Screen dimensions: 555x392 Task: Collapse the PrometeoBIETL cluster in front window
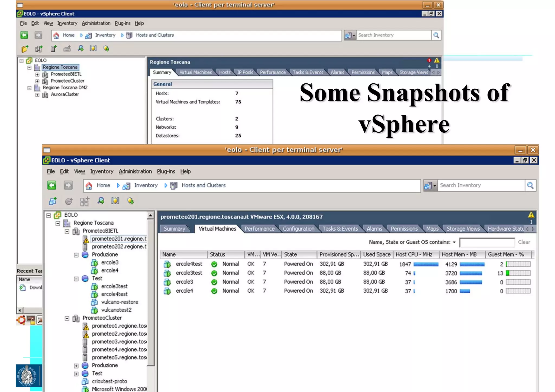tap(67, 231)
